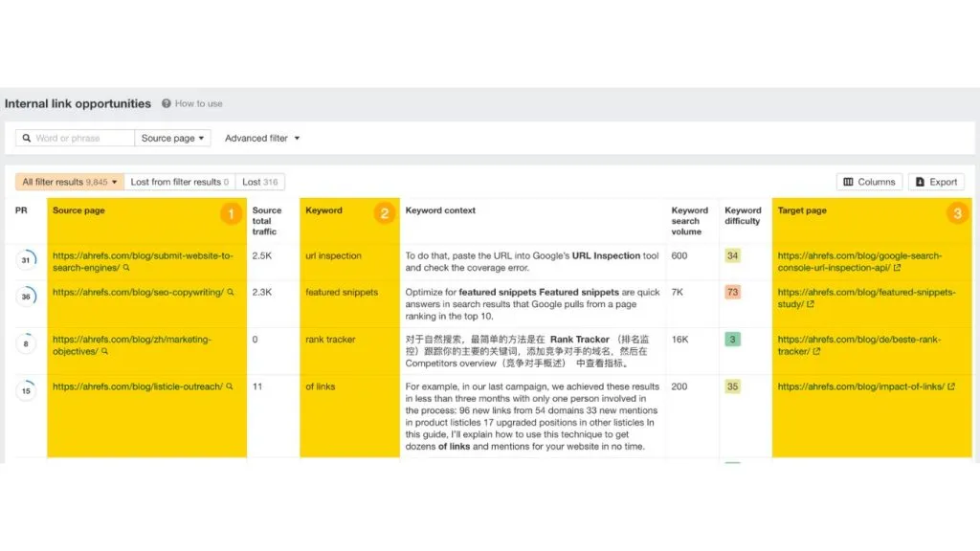
Task: Click the PR 8 circle indicator
Action: coord(26,343)
